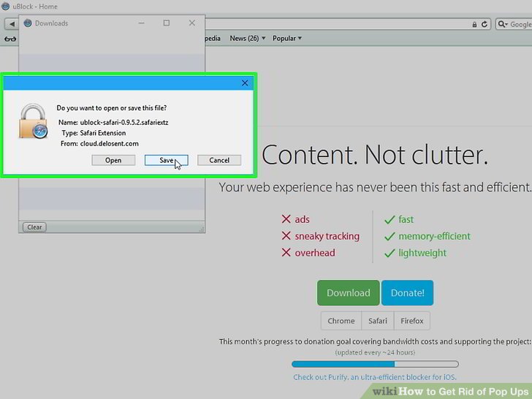
Task: Click the green check beside lightweight
Action: [x=389, y=253]
